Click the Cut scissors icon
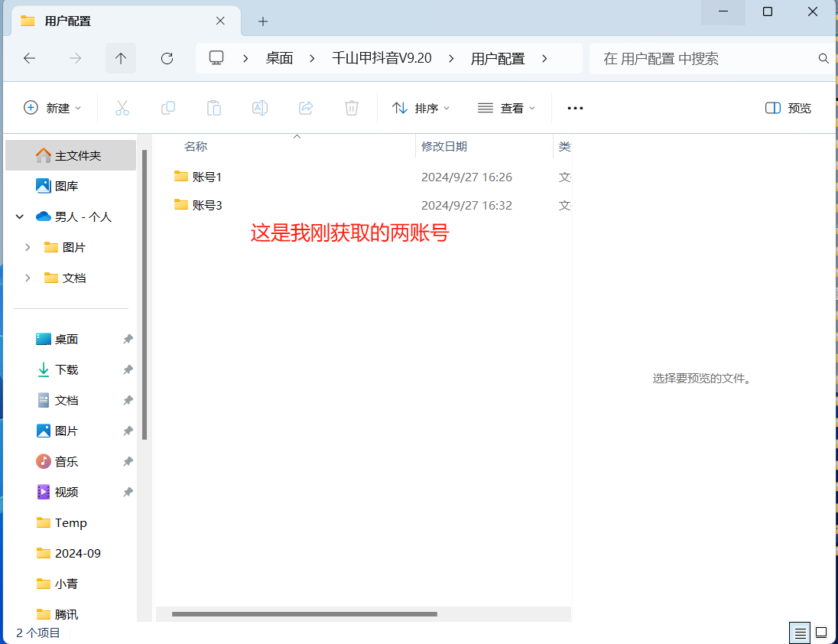 point(122,108)
